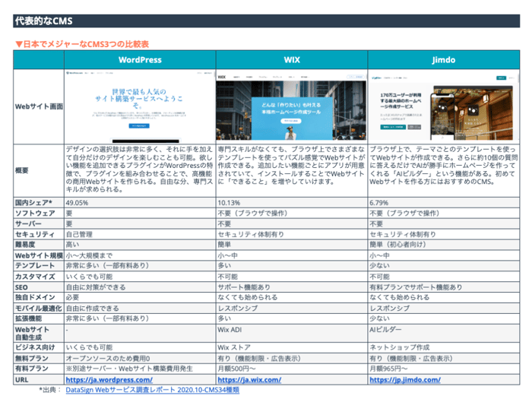Click the 'Webサイト規模' row label
Screen dimensions: 532x399
click(x=39, y=255)
